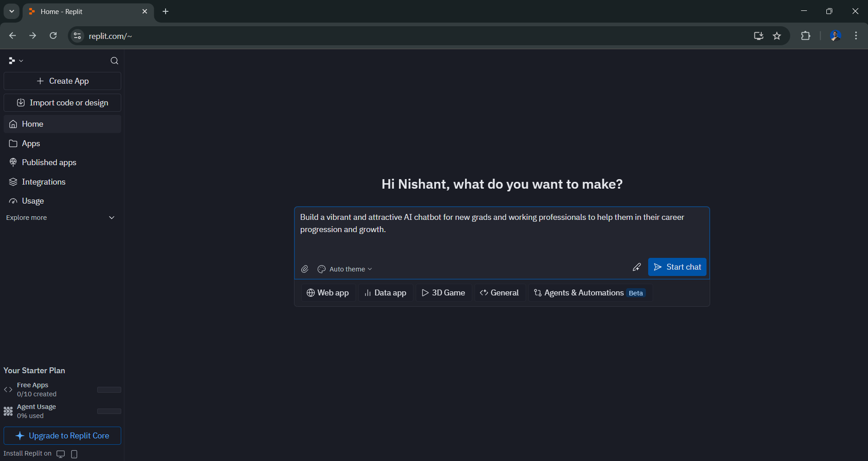Viewport: 868px width, 461px height.
Task: Select Agents & Automations Beta option
Action: [x=590, y=293]
